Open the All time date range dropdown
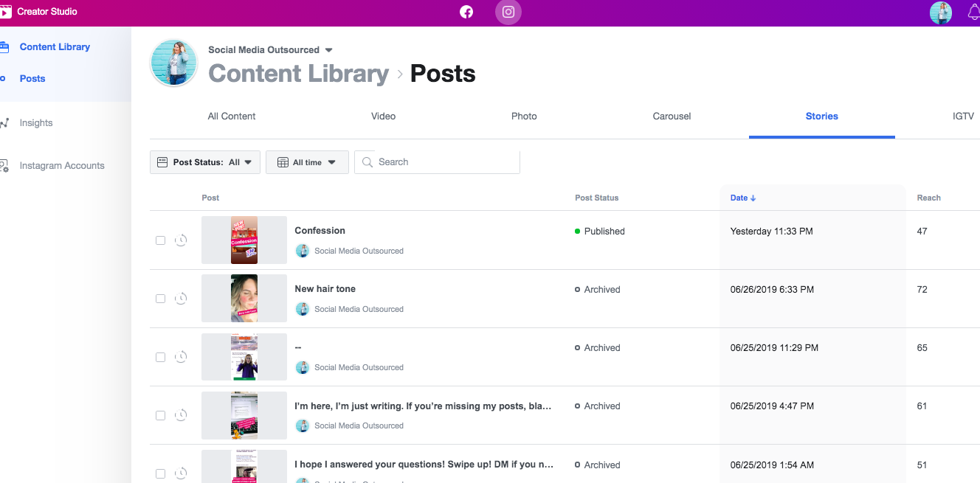980x483 pixels. coord(307,162)
